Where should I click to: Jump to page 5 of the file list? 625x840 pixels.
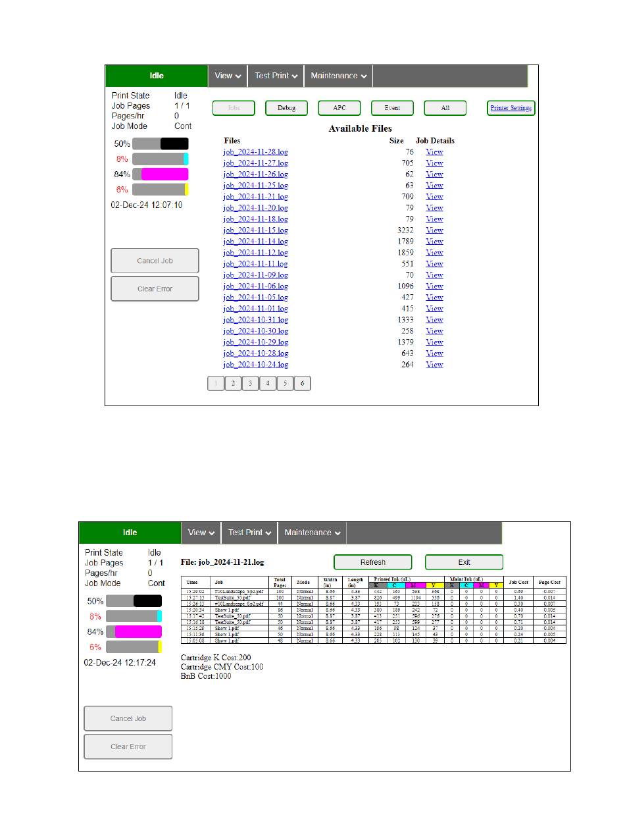(285, 384)
